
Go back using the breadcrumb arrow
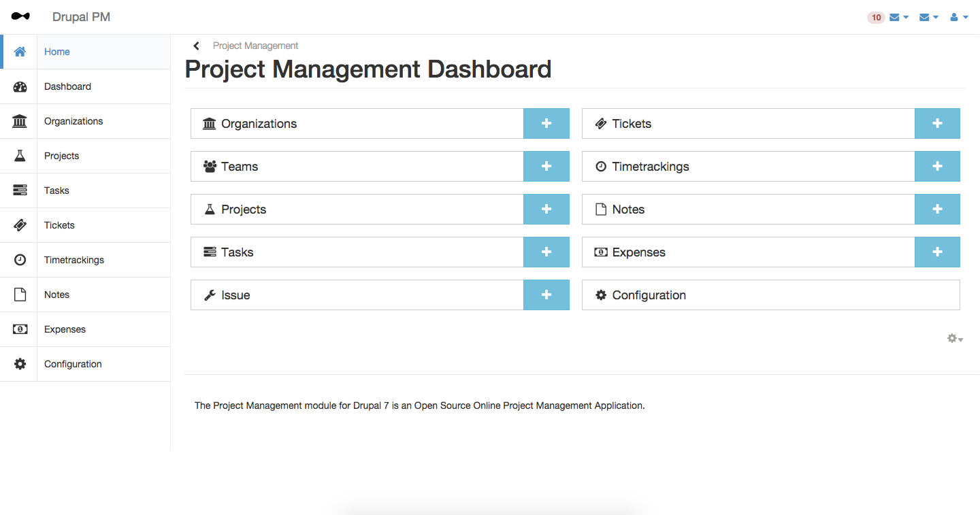point(197,46)
